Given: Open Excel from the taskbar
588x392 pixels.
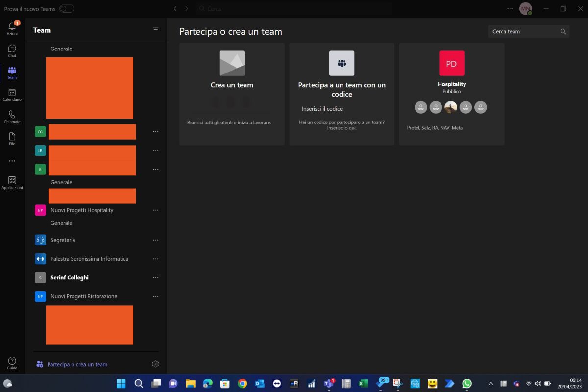Looking at the screenshot, I should (363, 384).
